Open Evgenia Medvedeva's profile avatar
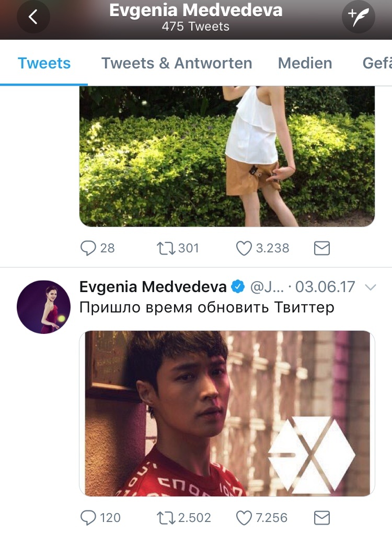392x534 pixels. pos(43,306)
